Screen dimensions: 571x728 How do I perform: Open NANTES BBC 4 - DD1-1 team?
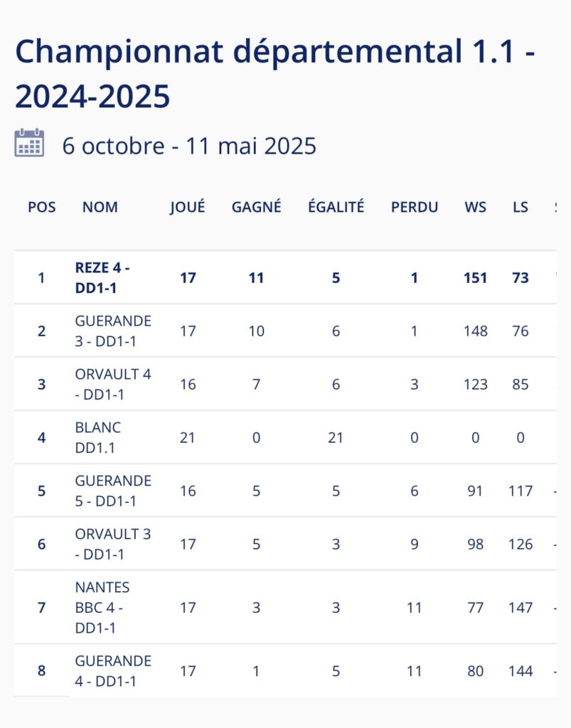click(102, 608)
